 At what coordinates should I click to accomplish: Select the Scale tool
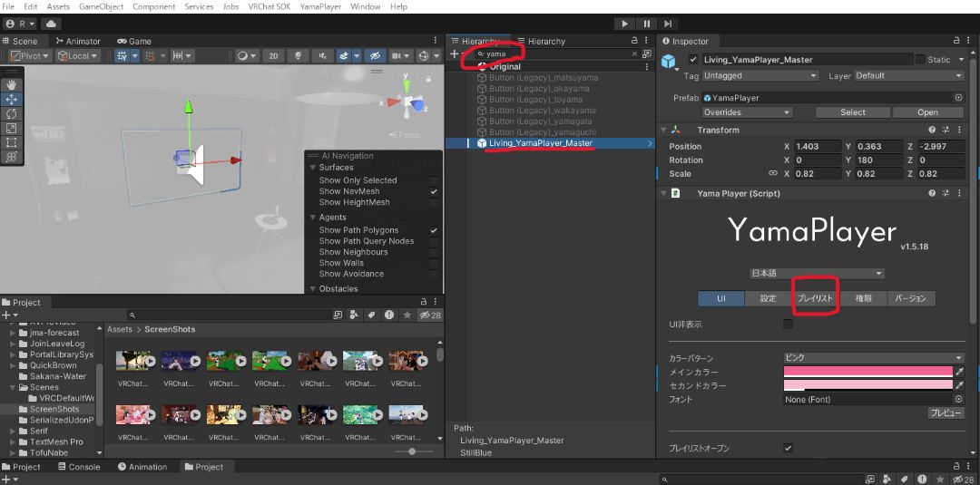point(12,128)
